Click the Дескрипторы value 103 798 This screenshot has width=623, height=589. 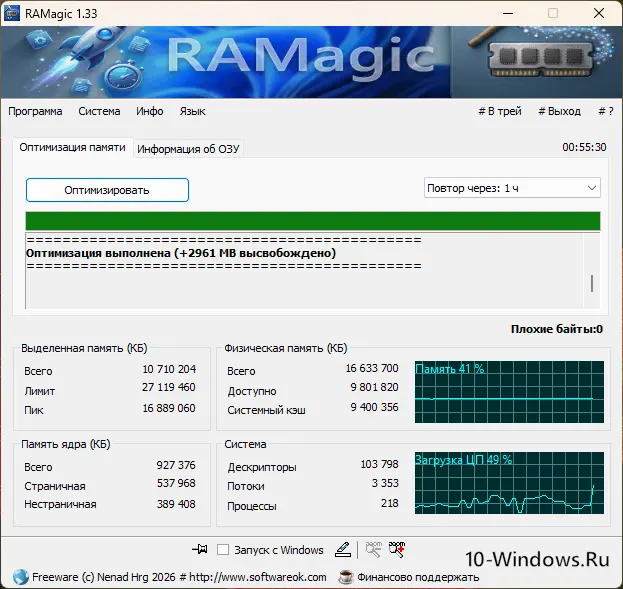tap(379, 464)
